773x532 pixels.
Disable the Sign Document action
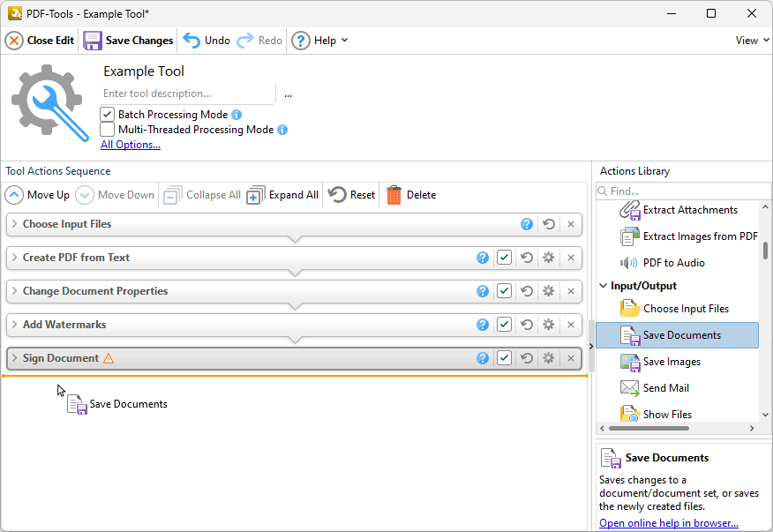pos(504,358)
